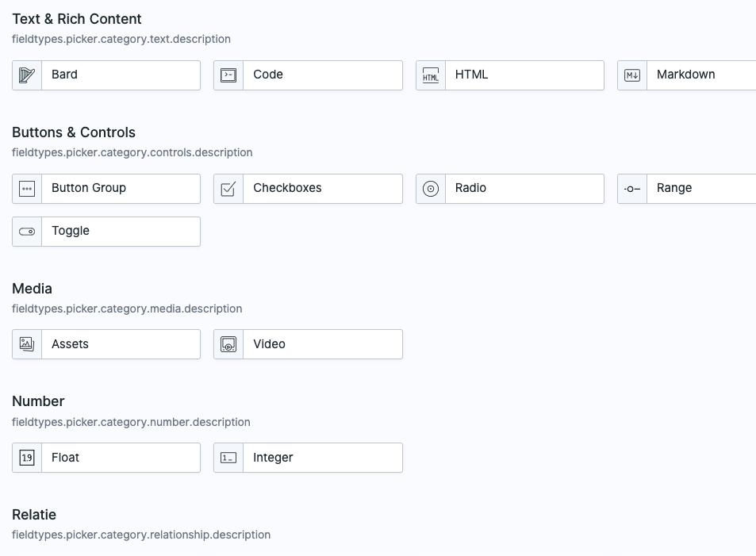Click the Markdown fieldtype icon
This screenshot has width=756, height=556.
point(632,75)
